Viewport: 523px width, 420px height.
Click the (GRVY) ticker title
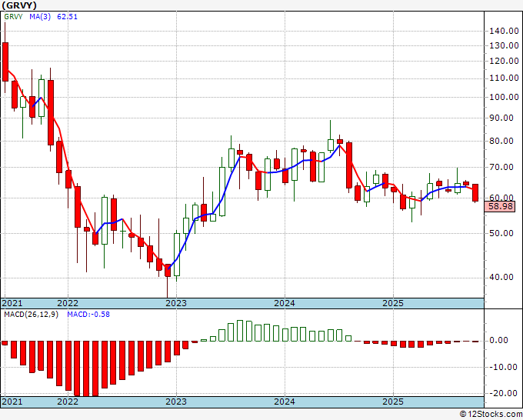[x=18, y=5]
